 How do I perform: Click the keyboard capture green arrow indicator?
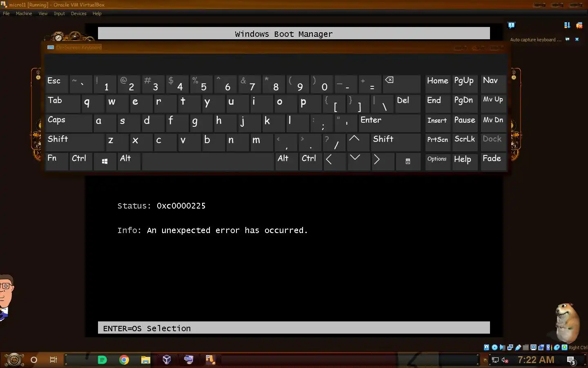click(564, 348)
